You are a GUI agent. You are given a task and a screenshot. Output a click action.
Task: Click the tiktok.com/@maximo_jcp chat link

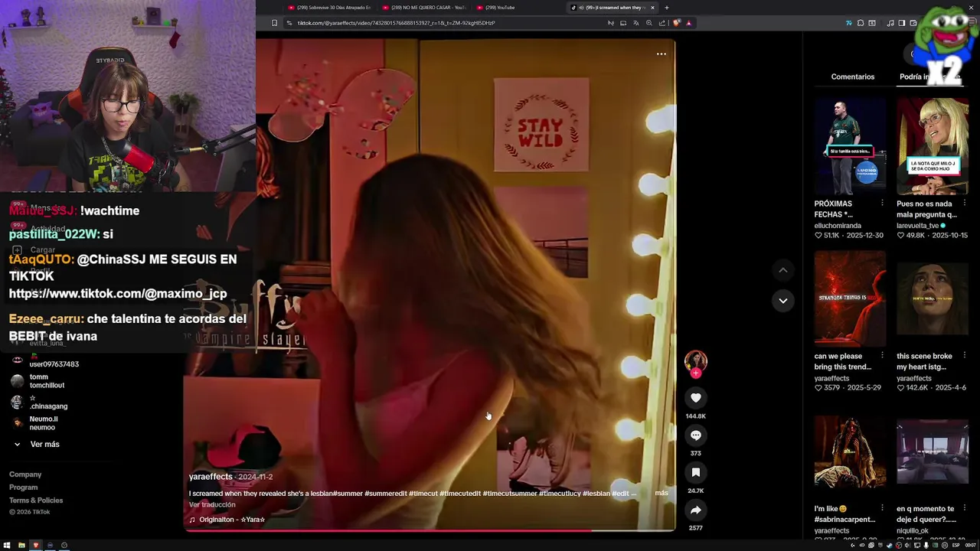click(118, 294)
